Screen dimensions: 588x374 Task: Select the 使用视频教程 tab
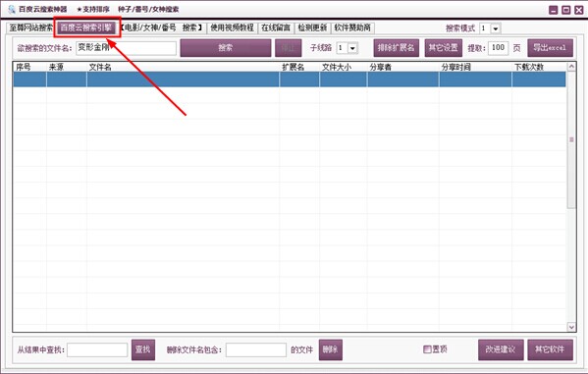click(232, 27)
